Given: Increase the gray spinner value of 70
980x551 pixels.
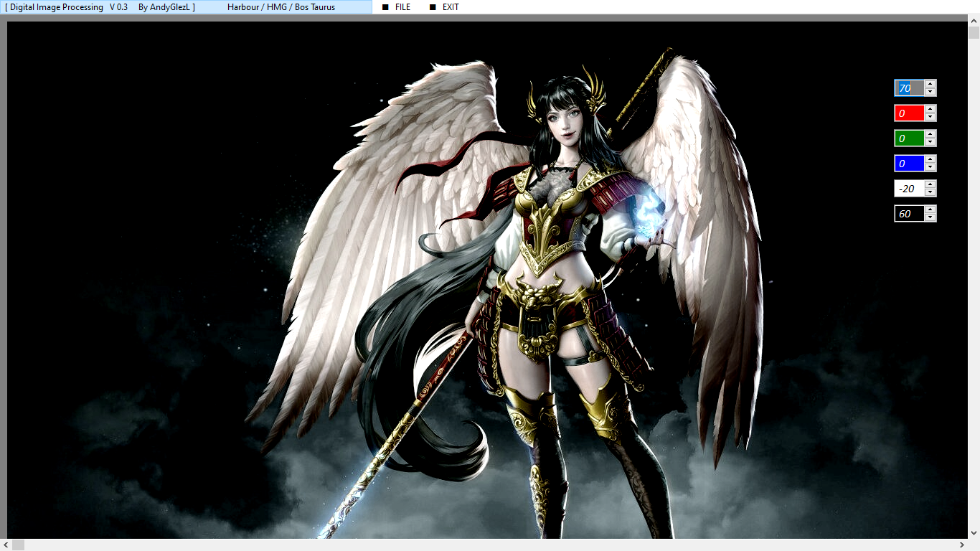Looking at the screenshot, I should tap(930, 84).
